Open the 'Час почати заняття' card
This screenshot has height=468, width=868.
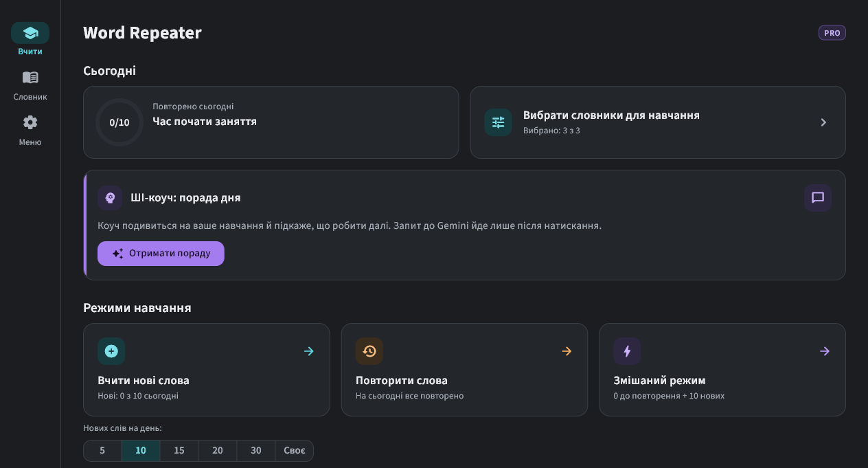(271, 122)
